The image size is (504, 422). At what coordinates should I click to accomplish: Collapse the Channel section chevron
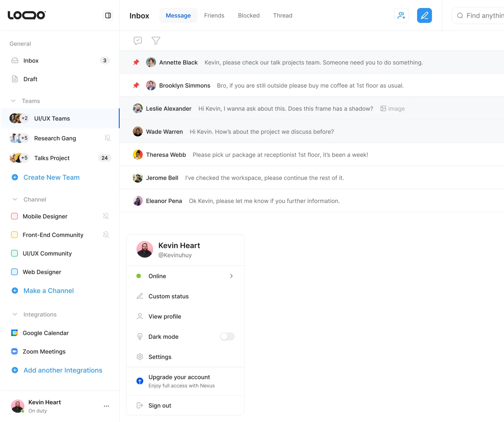click(15, 199)
